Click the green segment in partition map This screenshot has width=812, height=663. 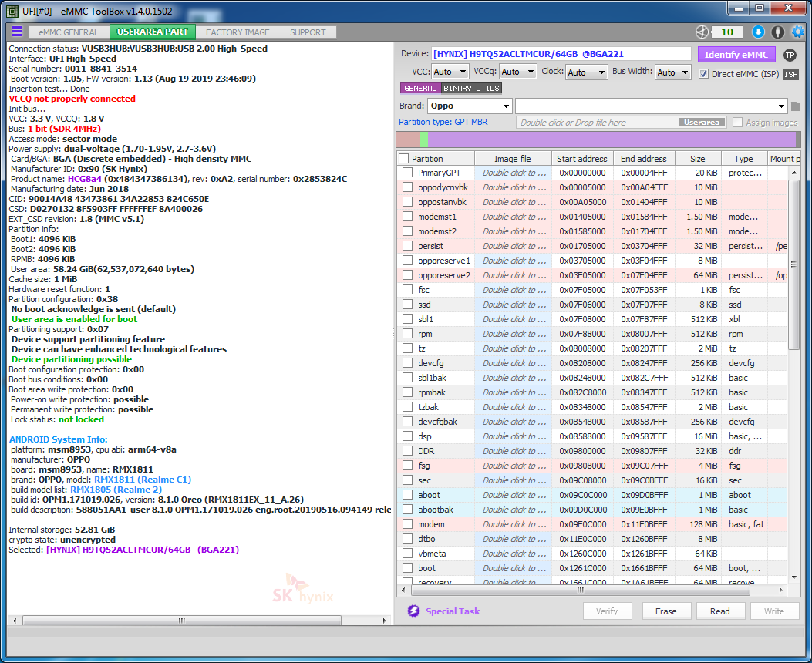(x=424, y=140)
